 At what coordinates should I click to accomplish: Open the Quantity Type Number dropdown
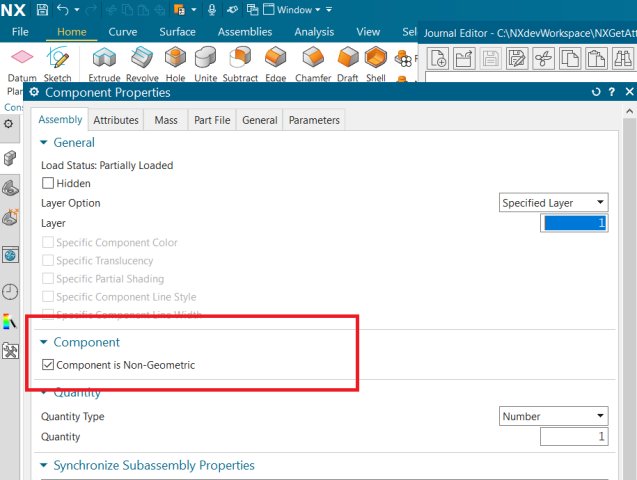click(553, 416)
